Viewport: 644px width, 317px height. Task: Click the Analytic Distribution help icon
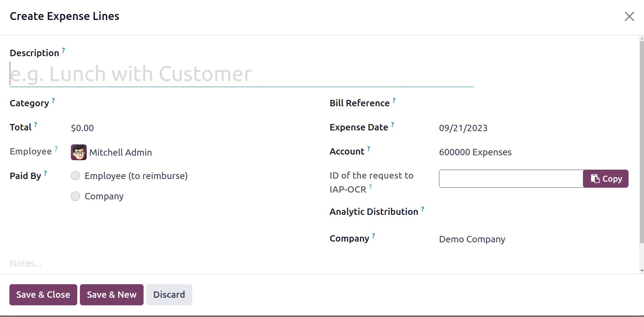422,209
